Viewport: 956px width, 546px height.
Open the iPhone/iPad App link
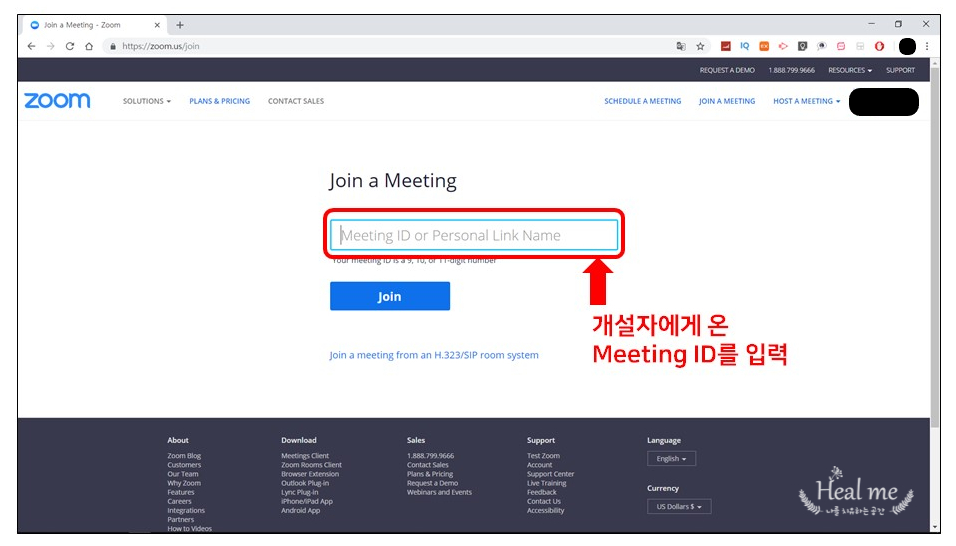(307, 502)
